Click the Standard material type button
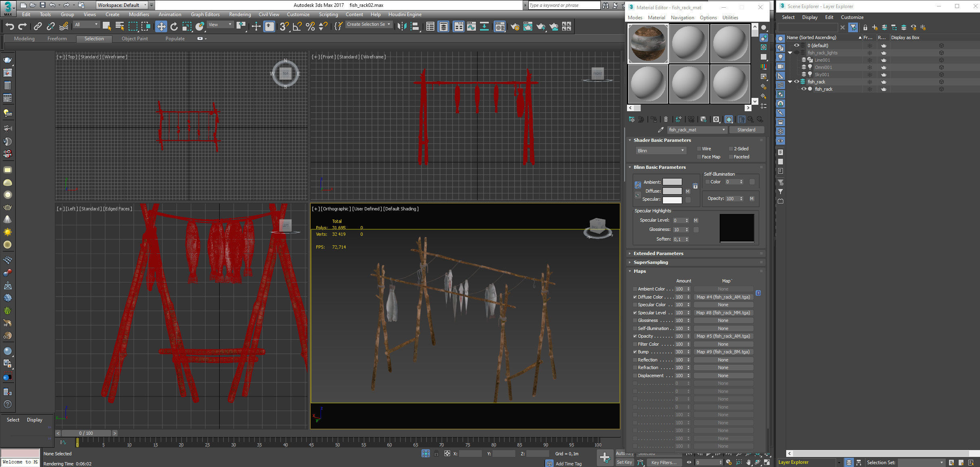Viewport: 980px width, 467px height. (746, 130)
